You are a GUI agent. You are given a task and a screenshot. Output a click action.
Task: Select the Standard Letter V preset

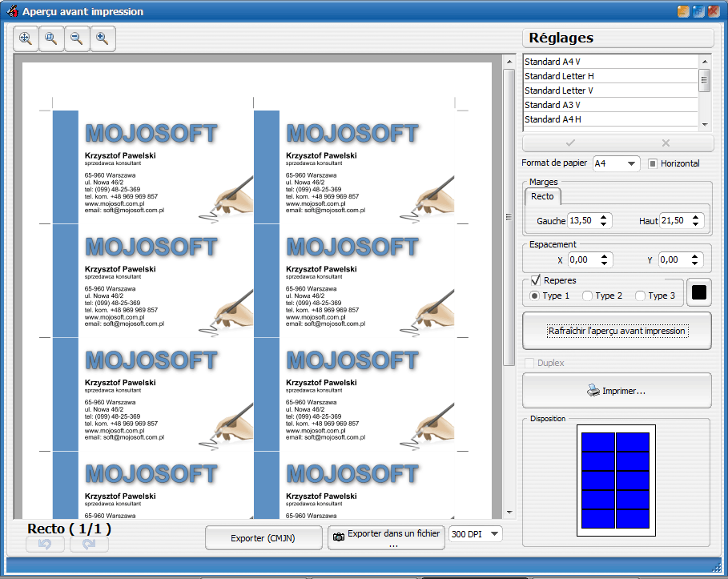click(x=610, y=90)
